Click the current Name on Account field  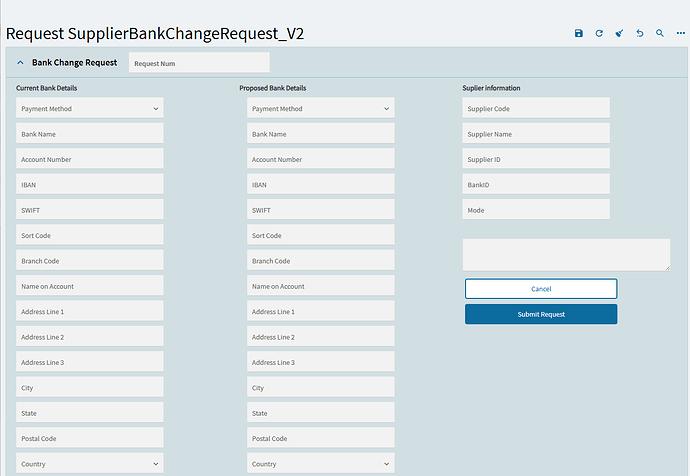(90, 286)
